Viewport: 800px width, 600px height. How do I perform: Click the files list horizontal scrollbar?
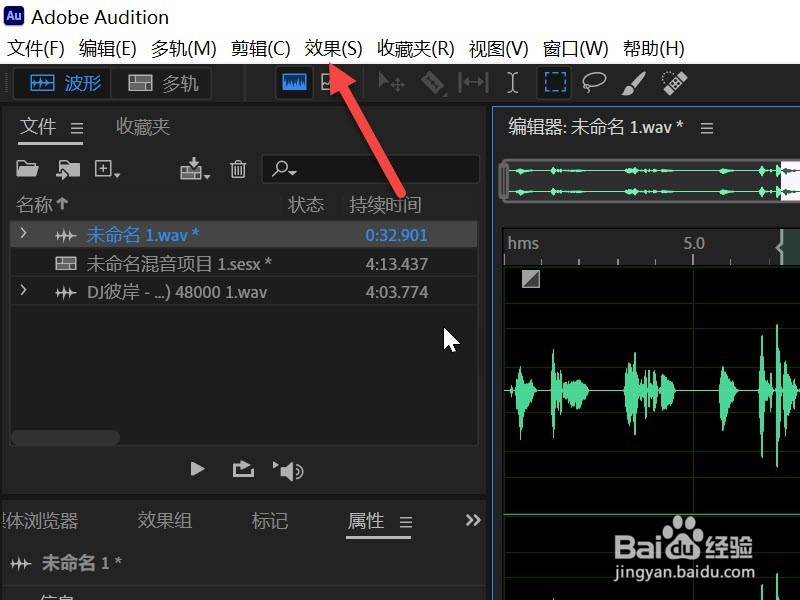[x=65, y=437]
